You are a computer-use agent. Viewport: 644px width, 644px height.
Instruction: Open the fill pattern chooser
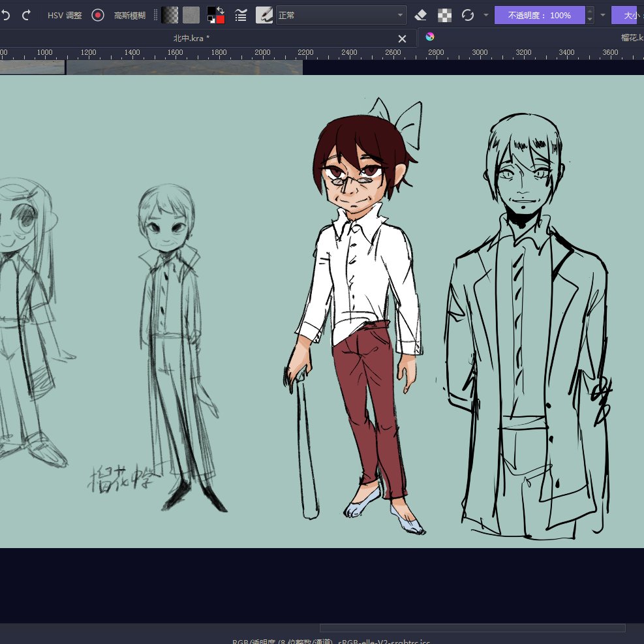pos(191,15)
